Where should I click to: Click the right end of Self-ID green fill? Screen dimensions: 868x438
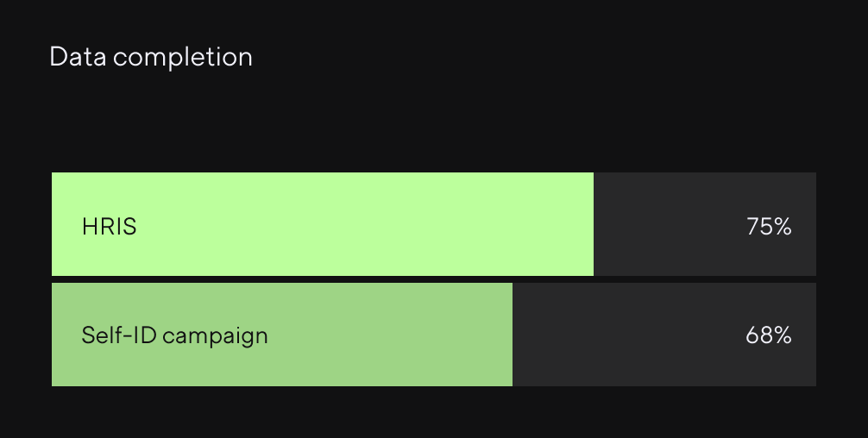coord(508,335)
